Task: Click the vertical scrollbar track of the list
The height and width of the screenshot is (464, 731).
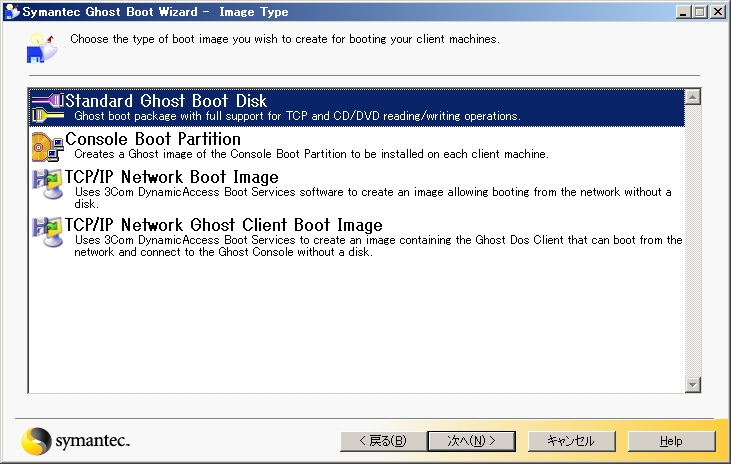Action: click(692, 240)
